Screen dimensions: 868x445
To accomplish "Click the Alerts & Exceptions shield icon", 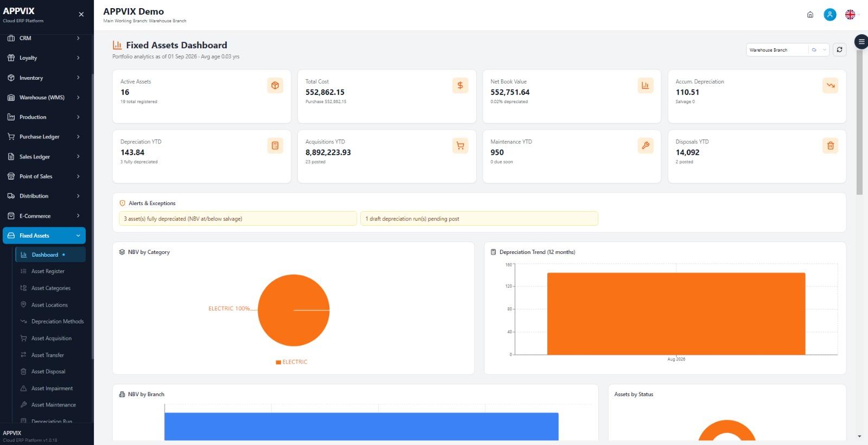I will [122, 203].
